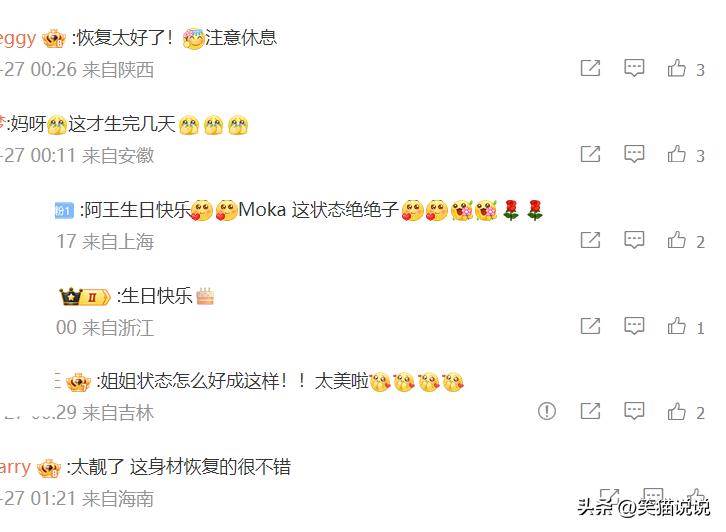Reply to the 浙江 '生日快乐' comment

click(634, 326)
